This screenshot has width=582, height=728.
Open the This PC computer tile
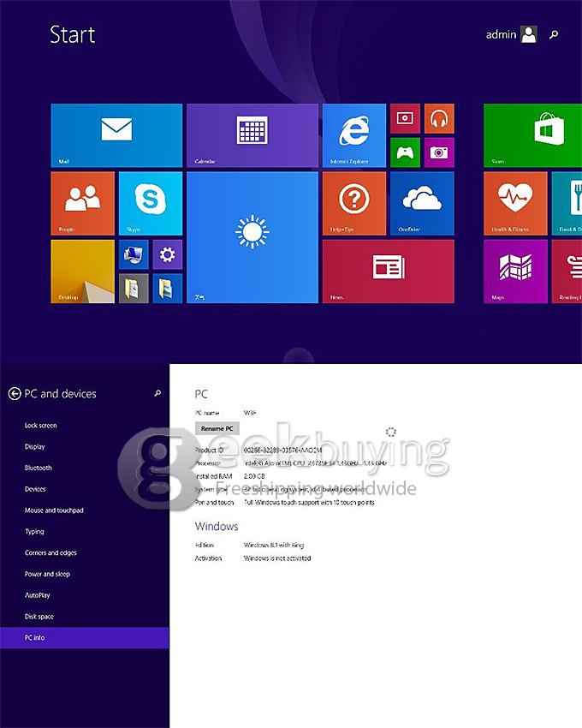(x=134, y=254)
